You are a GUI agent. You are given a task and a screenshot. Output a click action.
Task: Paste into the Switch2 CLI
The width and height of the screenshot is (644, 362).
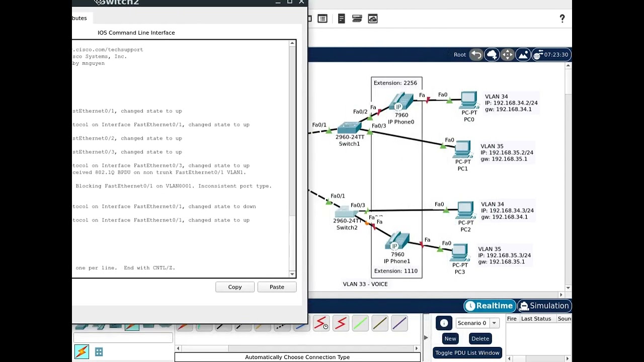tap(277, 287)
